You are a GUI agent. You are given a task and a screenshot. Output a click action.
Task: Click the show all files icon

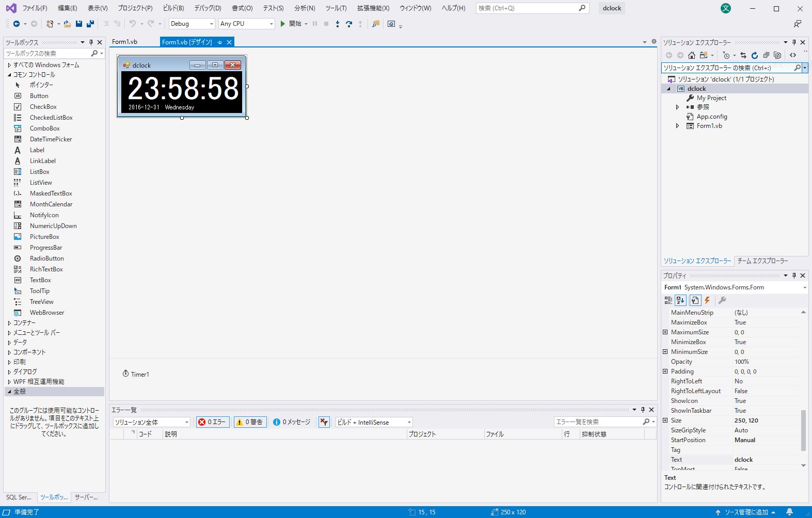(x=777, y=55)
